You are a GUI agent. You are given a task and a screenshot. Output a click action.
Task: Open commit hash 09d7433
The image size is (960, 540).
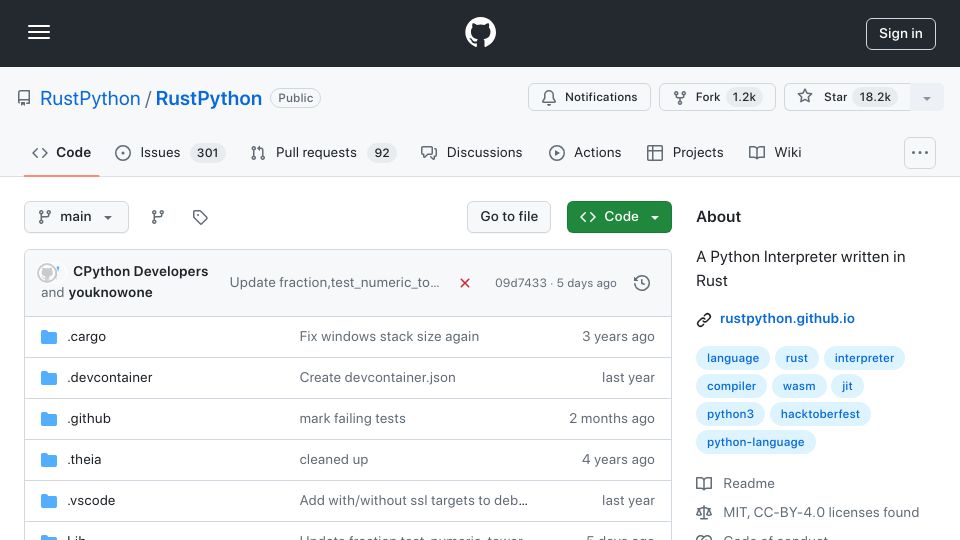tap(520, 283)
